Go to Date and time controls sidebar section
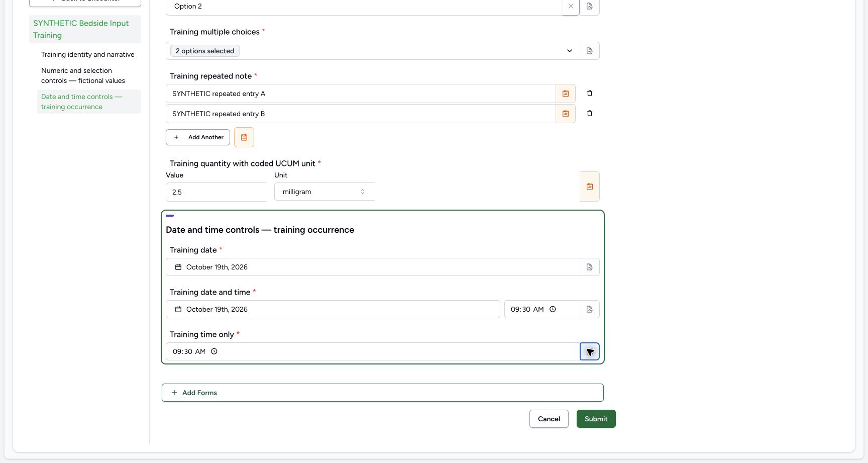This screenshot has height=463, width=868. point(89,102)
